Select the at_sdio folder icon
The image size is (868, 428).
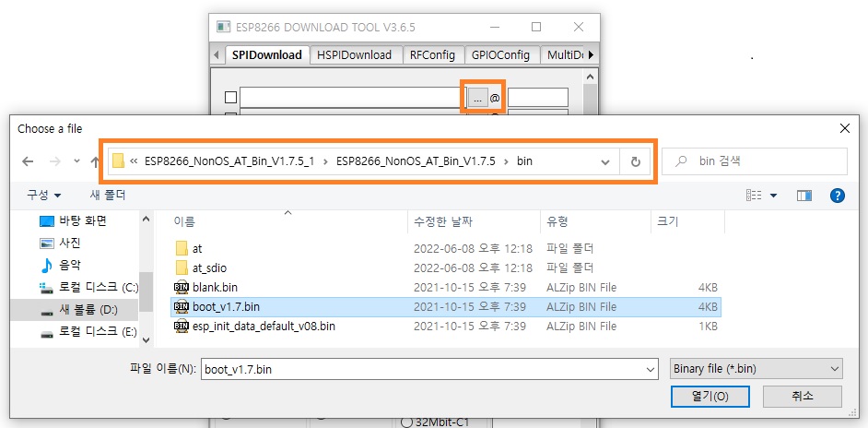182,267
